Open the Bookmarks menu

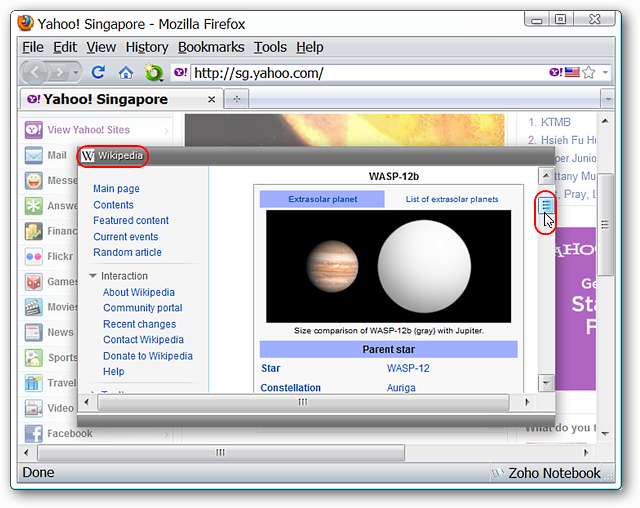click(x=210, y=47)
